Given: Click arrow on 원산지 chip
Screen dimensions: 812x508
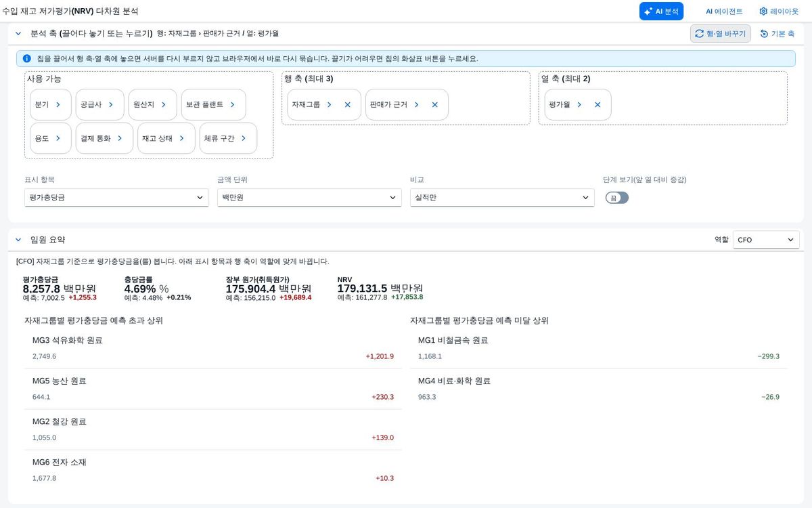Looking at the screenshot, I should point(164,104).
